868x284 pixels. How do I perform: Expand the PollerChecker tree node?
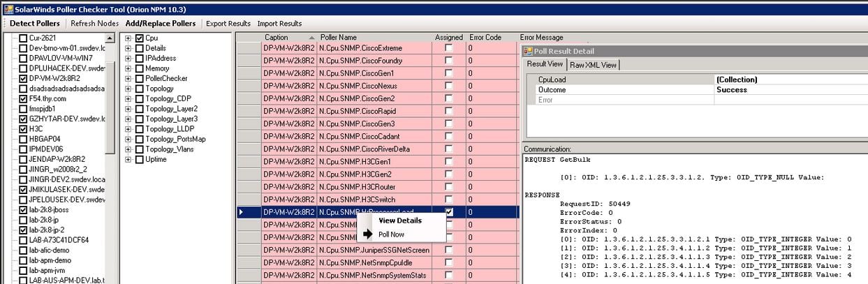pos(128,78)
